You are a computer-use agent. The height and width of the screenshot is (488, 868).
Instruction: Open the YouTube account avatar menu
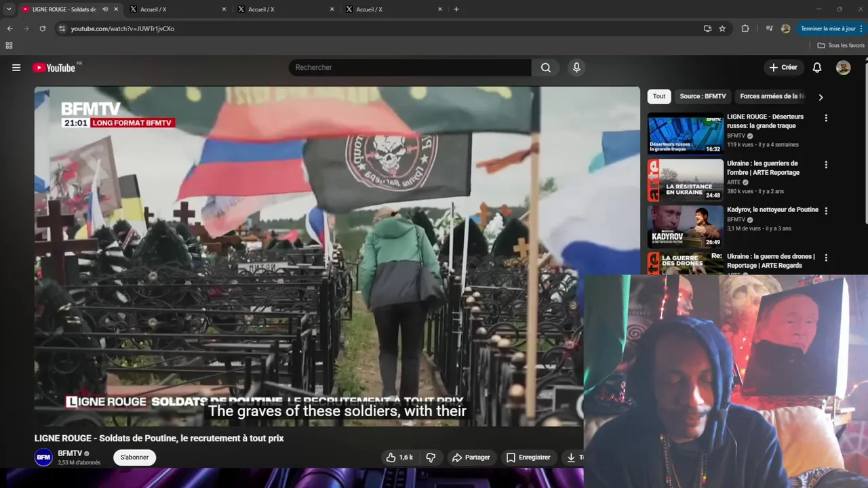tap(843, 68)
